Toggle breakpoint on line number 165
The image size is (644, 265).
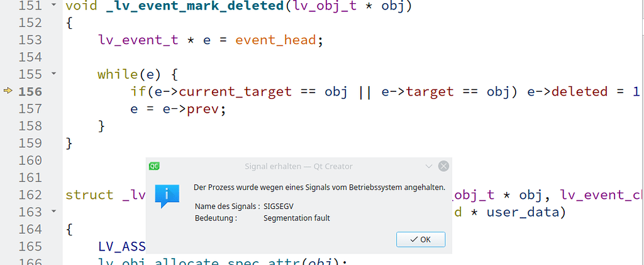(x=30, y=246)
